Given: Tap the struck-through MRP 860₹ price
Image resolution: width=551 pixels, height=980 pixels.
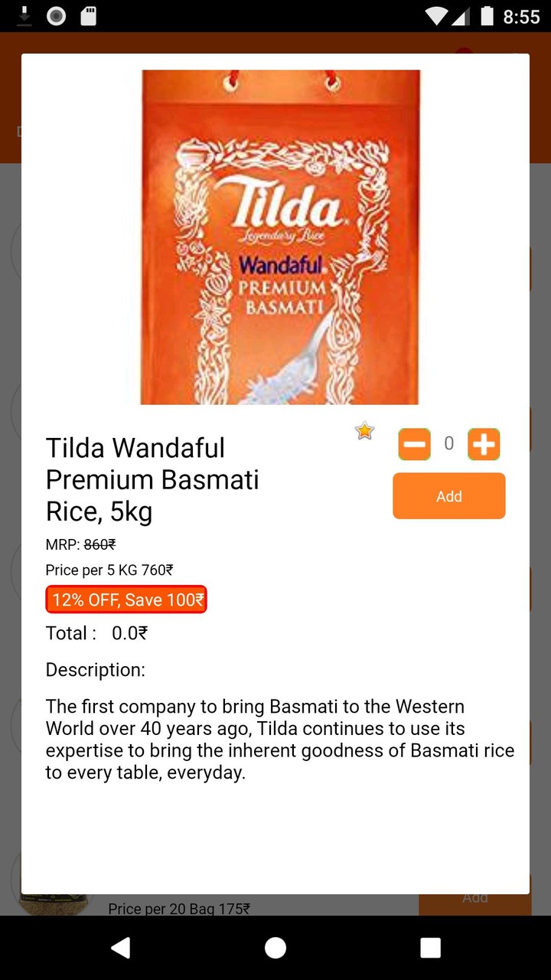Looking at the screenshot, I should click(99, 544).
